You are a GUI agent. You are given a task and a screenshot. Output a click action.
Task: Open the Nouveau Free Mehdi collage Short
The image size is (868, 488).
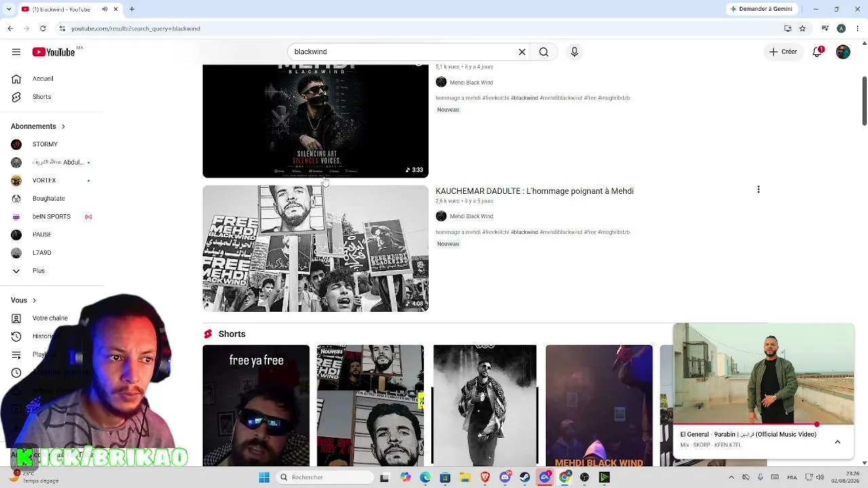370,405
